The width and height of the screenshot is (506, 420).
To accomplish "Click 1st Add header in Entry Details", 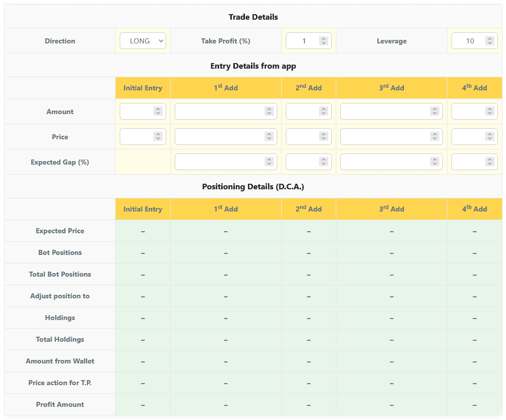I will click(226, 87).
